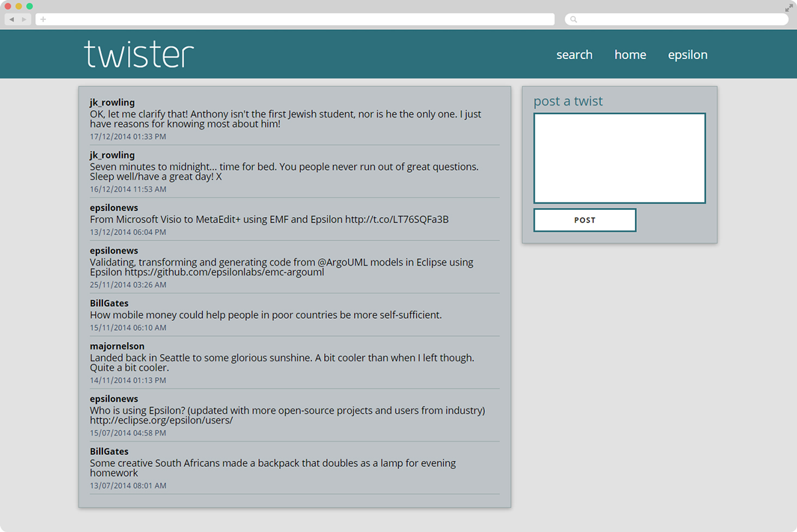Image resolution: width=797 pixels, height=532 pixels.
Task: Open a new browser tab with the plus button
Action: click(x=42, y=19)
